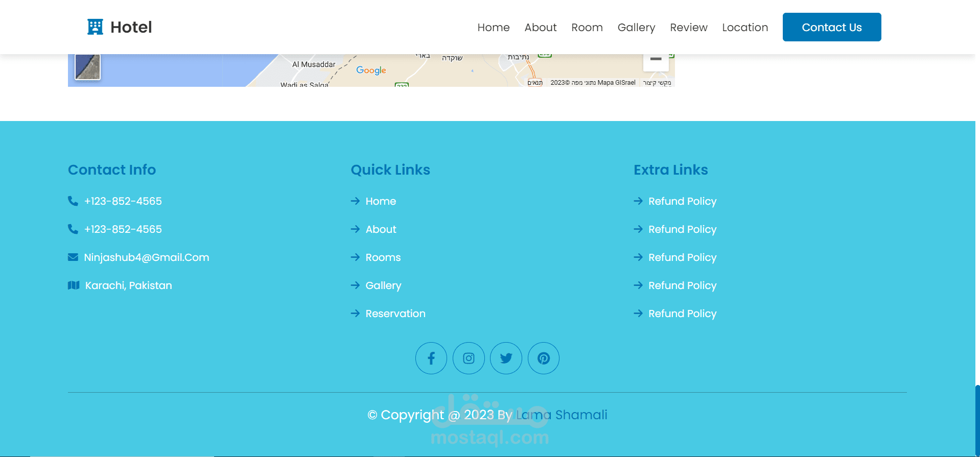Click the Quick Links heading
Screen dimensions: 980x457
tap(390, 170)
